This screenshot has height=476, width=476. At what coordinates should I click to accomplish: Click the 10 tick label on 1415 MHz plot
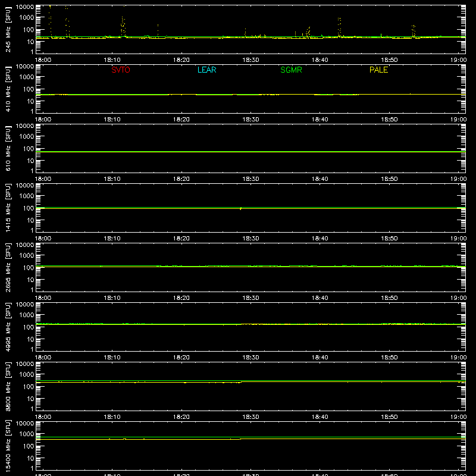[30, 220]
